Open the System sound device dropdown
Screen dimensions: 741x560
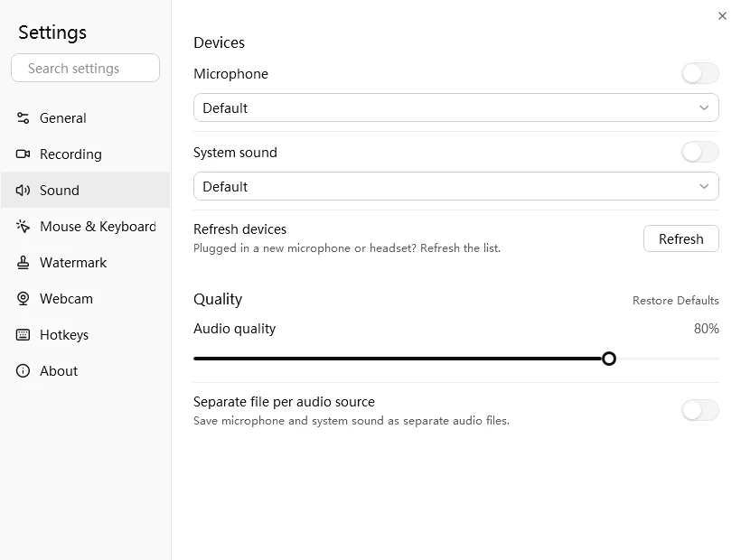coord(456,186)
